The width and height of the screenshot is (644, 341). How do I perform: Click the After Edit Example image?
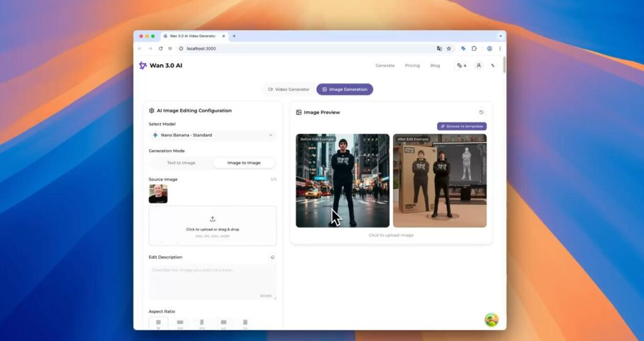tap(440, 181)
